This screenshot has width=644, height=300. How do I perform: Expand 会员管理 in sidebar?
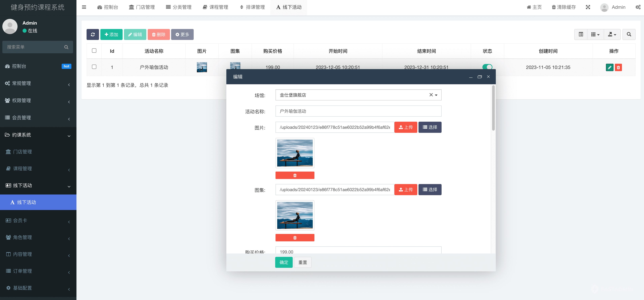coord(38,118)
